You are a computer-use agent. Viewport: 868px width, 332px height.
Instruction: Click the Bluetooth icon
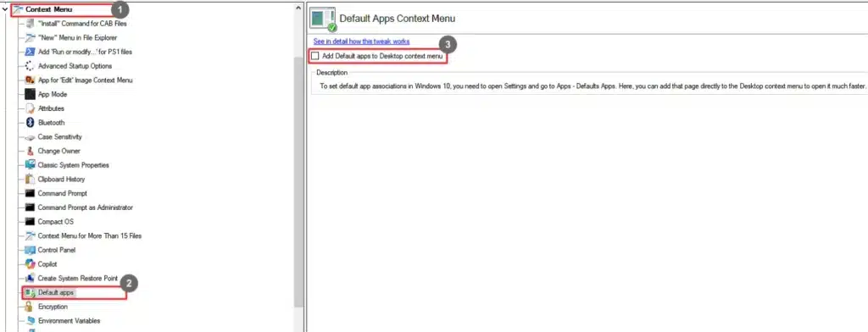pyautogui.click(x=30, y=123)
